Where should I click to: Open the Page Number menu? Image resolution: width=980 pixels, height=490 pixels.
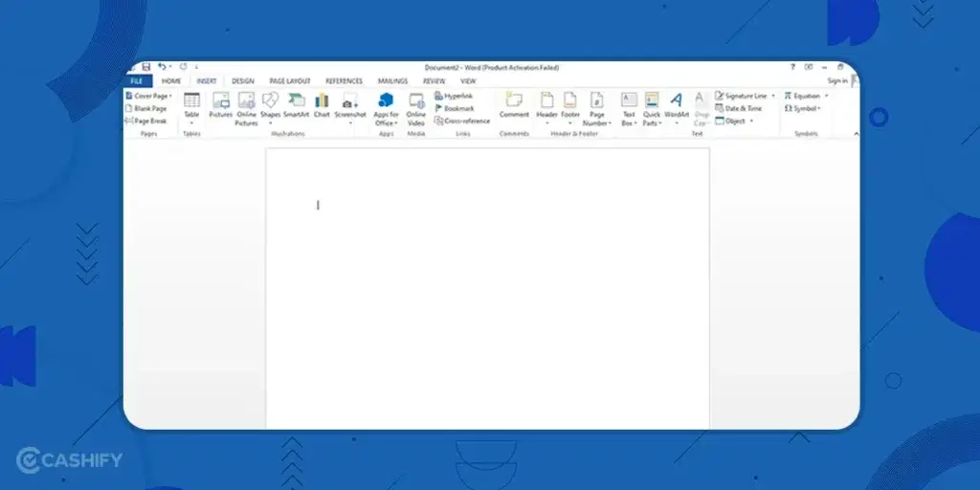click(597, 109)
